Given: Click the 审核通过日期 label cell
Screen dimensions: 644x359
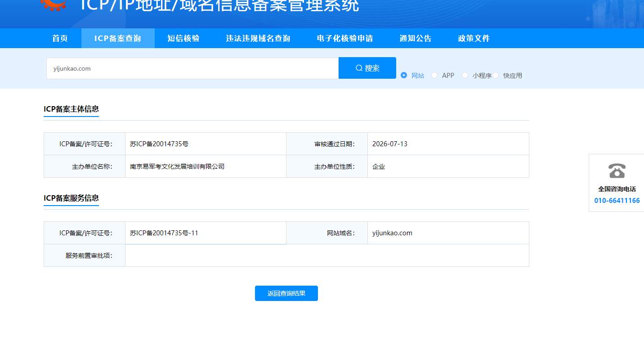Looking at the screenshot, I should click(x=327, y=144).
